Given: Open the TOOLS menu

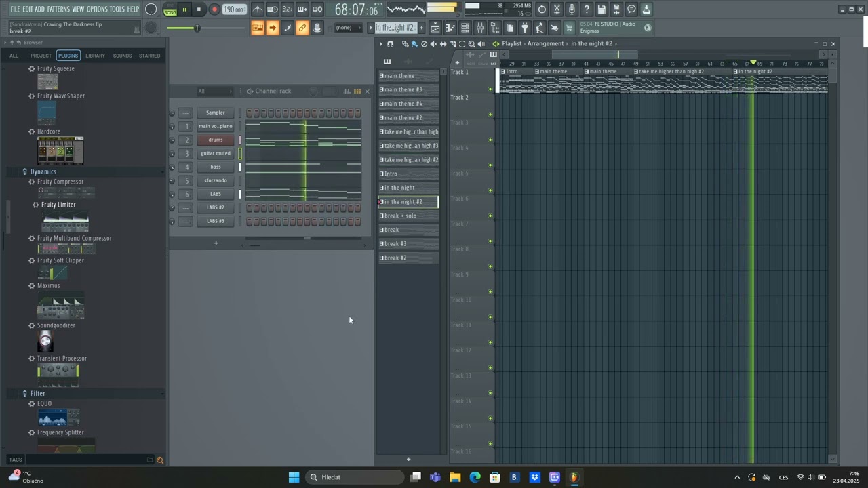Looking at the screenshot, I should click(x=117, y=9).
